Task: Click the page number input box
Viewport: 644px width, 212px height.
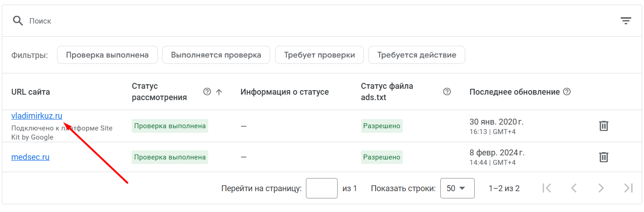Action: (322, 188)
